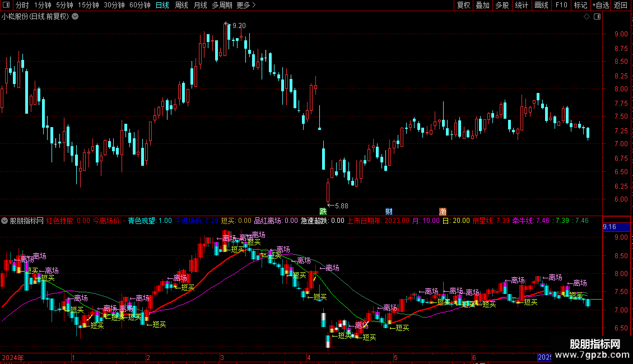Expand the 股朋指标网 indicator dropdown

click(x=4, y=221)
